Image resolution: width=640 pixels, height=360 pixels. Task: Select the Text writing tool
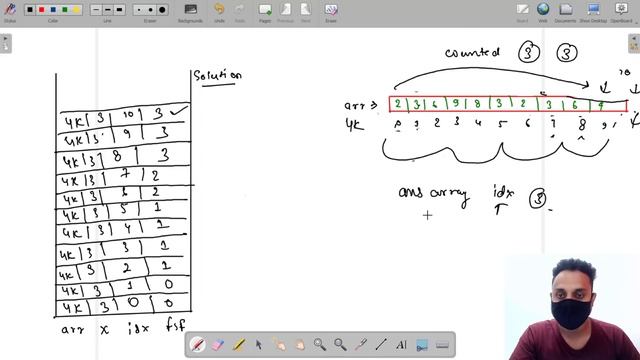(402, 345)
